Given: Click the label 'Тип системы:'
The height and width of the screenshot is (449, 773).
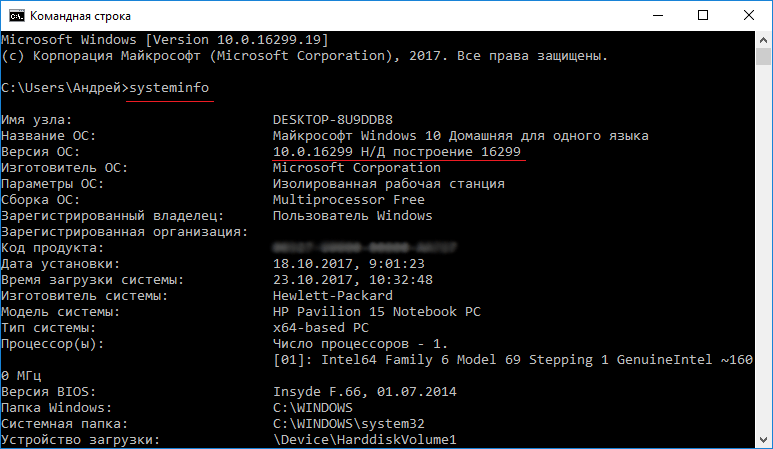Looking at the screenshot, I should pos(48,328).
